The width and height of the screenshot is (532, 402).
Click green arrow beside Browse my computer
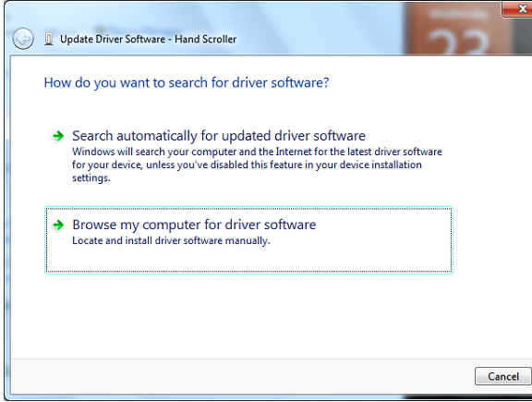click(x=58, y=225)
